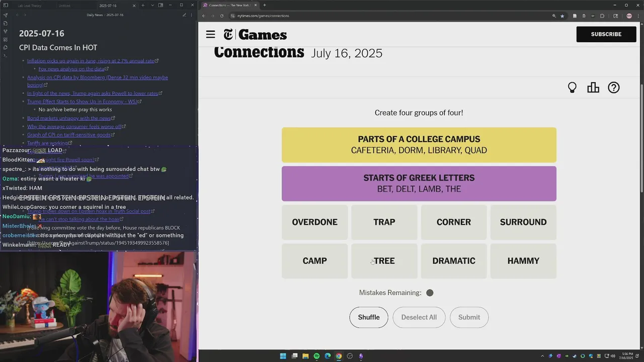Click the Submit button

(469, 317)
